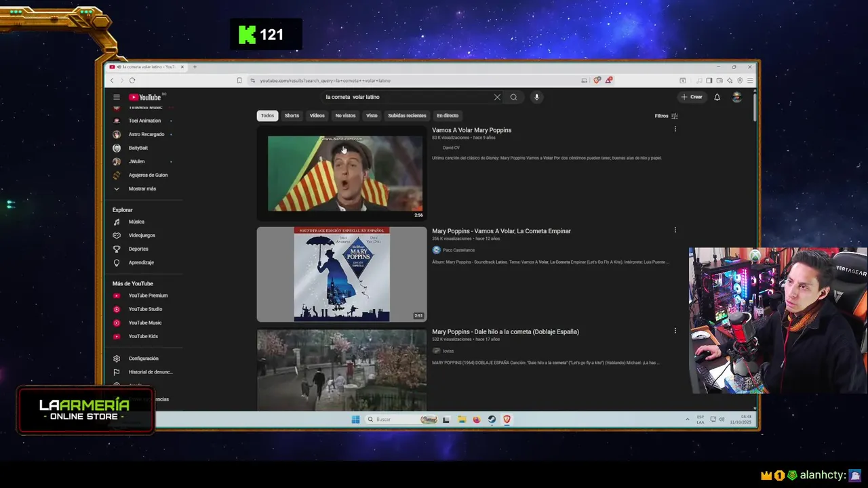Open the Brave Shields icon
Viewport: 868px width, 488px height.
pos(597,80)
